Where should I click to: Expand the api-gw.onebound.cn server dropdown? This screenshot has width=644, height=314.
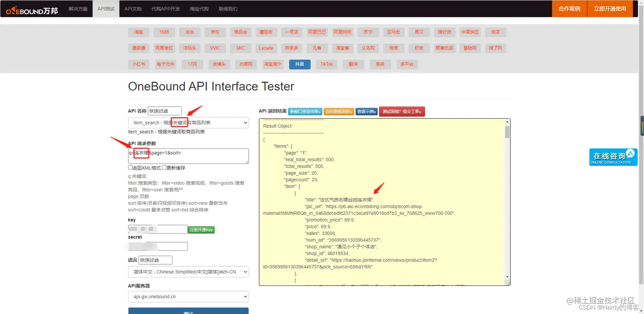click(188, 297)
